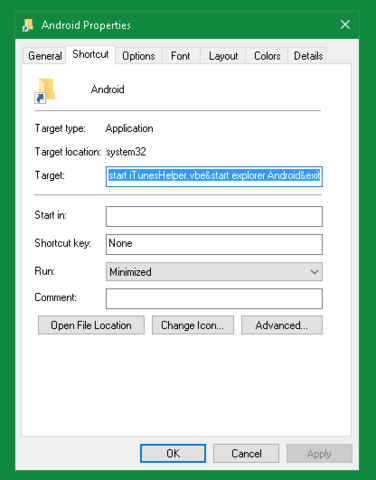The height and width of the screenshot is (480, 376).
Task: Click the Change Icon button
Action: 193,325
